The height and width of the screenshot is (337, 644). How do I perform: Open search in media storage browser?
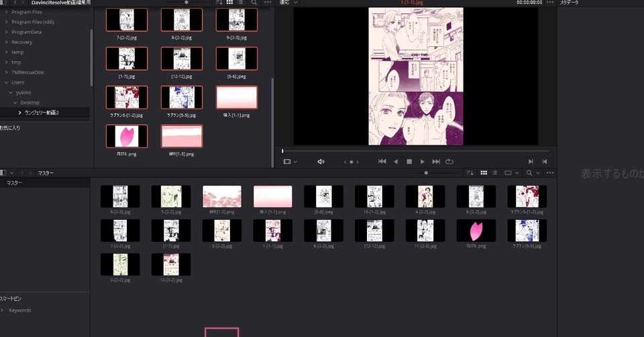254,3
